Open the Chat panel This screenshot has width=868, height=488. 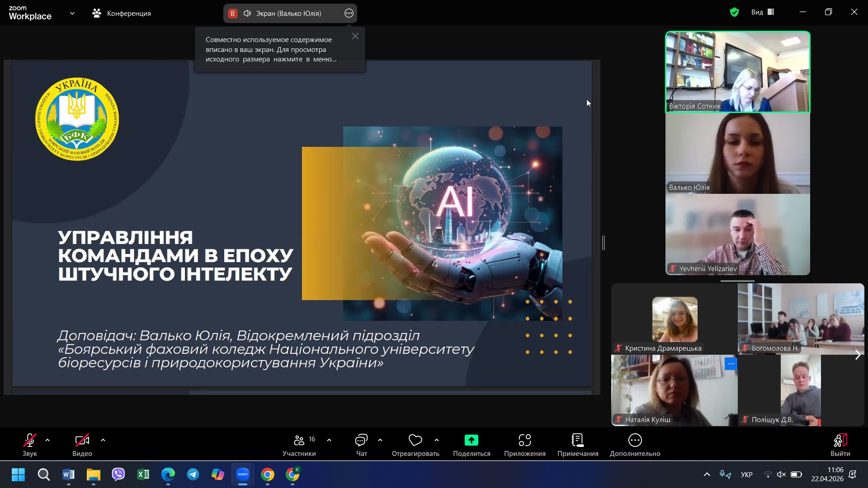click(361, 441)
